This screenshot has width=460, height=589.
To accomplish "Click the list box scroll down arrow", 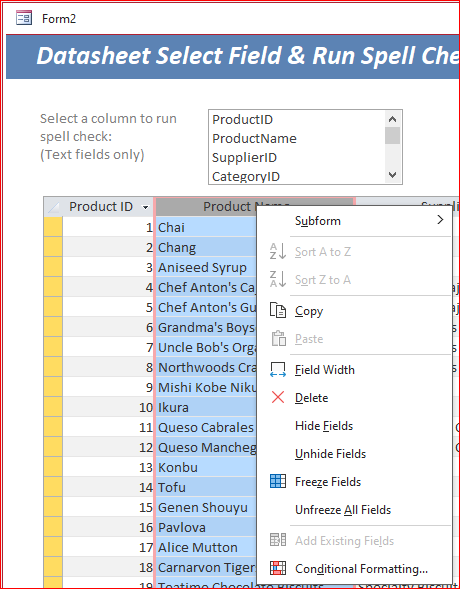I will [392, 175].
